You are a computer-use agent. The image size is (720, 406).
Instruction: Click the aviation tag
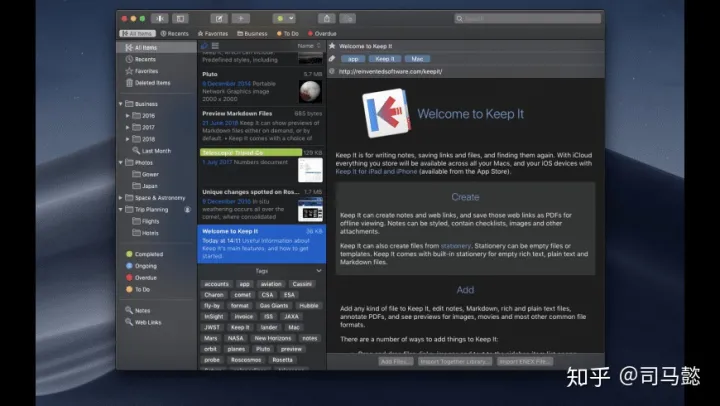click(271, 284)
